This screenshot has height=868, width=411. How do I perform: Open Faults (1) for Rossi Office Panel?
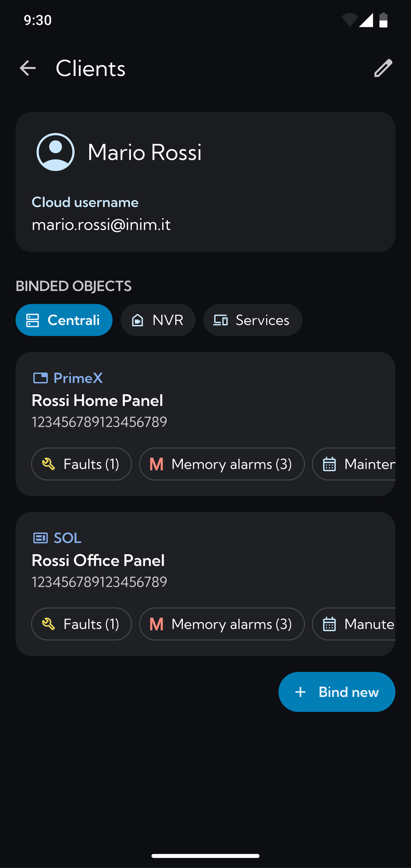(x=82, y=624)
